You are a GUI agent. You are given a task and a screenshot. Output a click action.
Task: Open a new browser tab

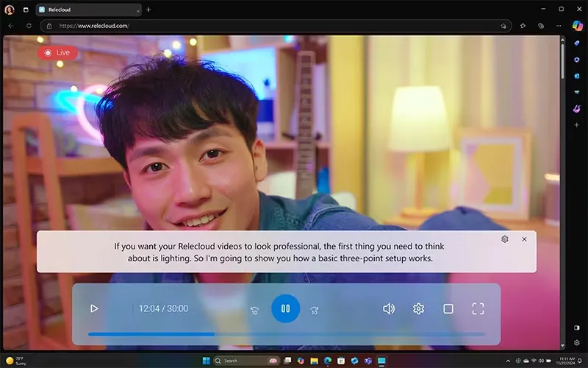point(148,10)
